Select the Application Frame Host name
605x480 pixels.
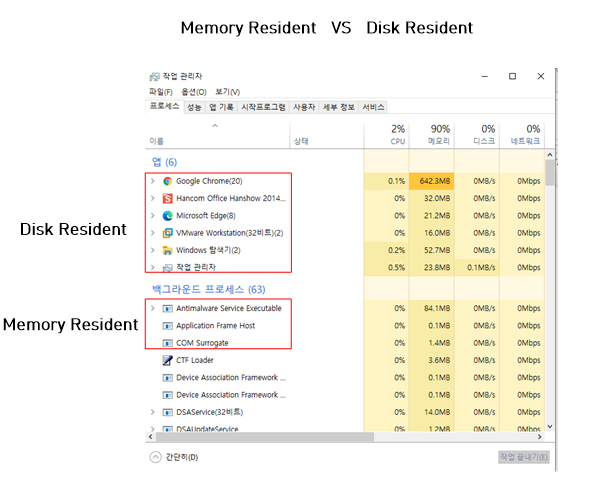[x=215, y=326]
